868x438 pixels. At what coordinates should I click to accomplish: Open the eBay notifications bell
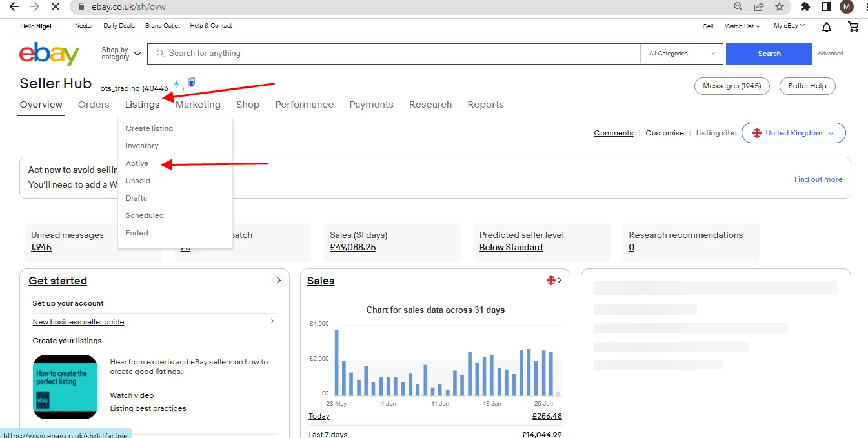pos(827,26)
